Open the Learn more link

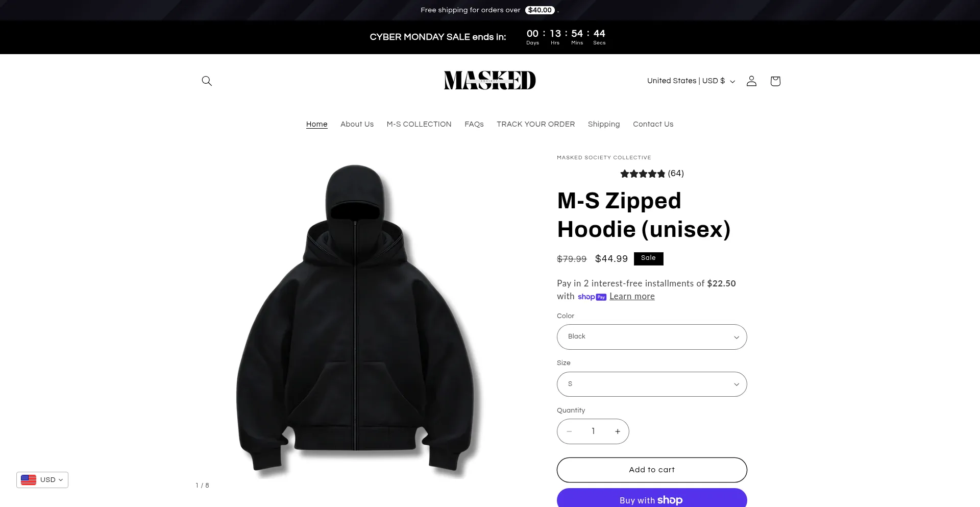[x=632, y=297]
